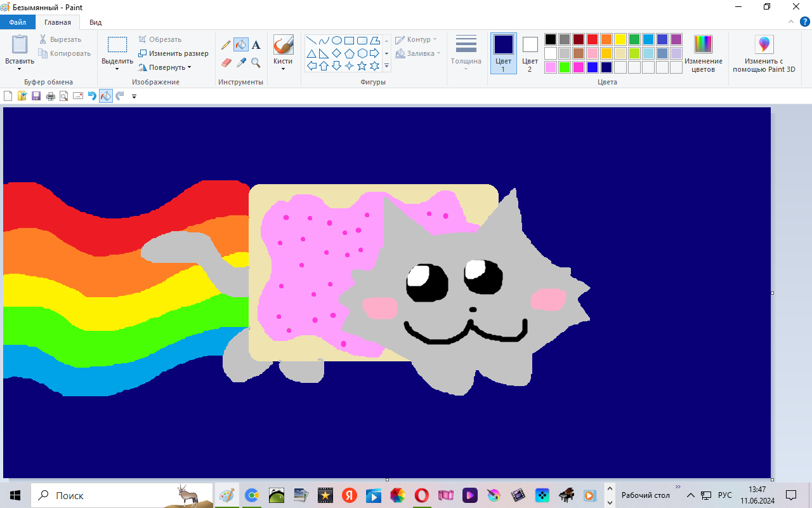Activate Цвет 1 (Color 1) selector
The width and height of the screenshot is (812, 508).
(x=504, y=53)
